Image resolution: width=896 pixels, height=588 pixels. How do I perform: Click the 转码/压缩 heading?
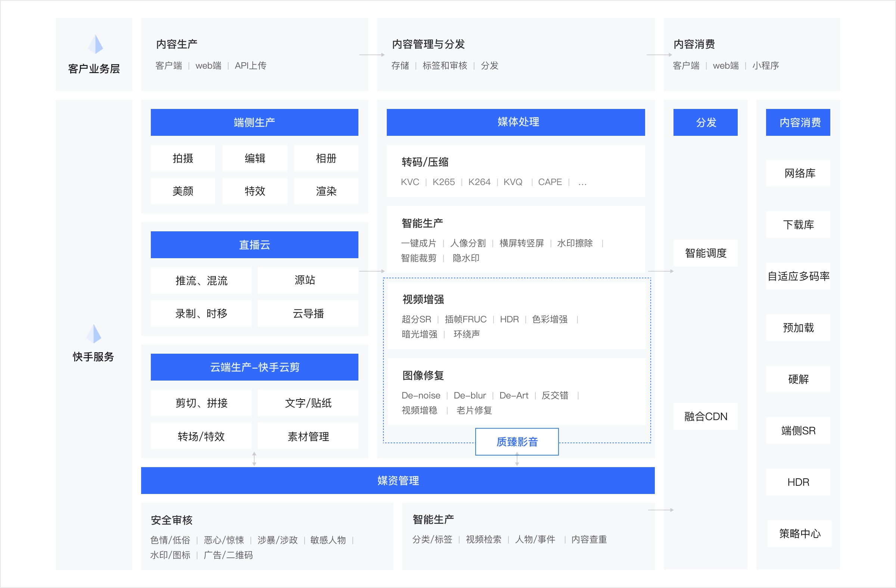(425, 162)
